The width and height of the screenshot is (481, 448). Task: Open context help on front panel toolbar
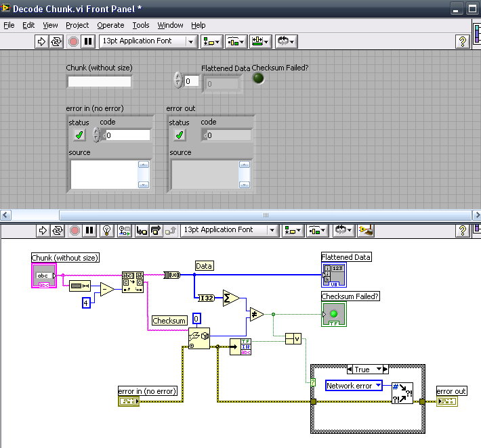click(x=463, y=41)
